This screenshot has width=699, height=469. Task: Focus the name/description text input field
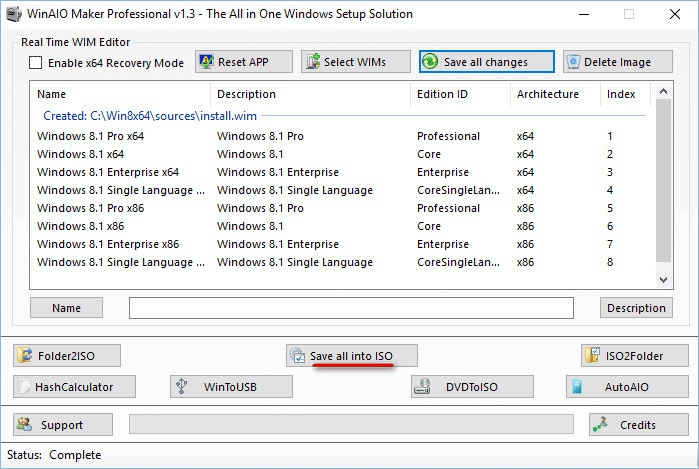coord(351,308)
